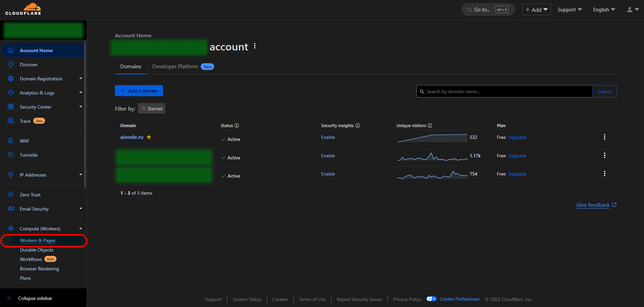The height and width of the screenshot is (307, 644).
Task: Click the Search by domain name field
Action: (504, 91)
